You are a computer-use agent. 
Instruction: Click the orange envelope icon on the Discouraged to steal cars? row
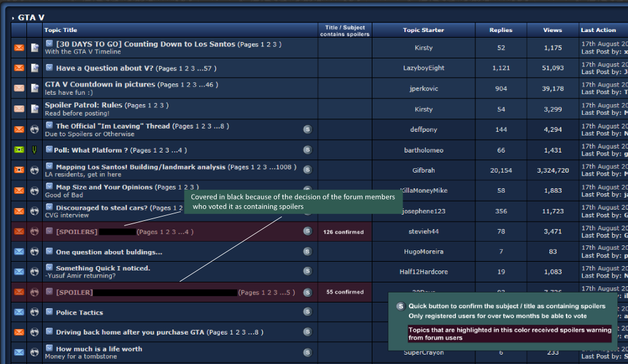19,211
